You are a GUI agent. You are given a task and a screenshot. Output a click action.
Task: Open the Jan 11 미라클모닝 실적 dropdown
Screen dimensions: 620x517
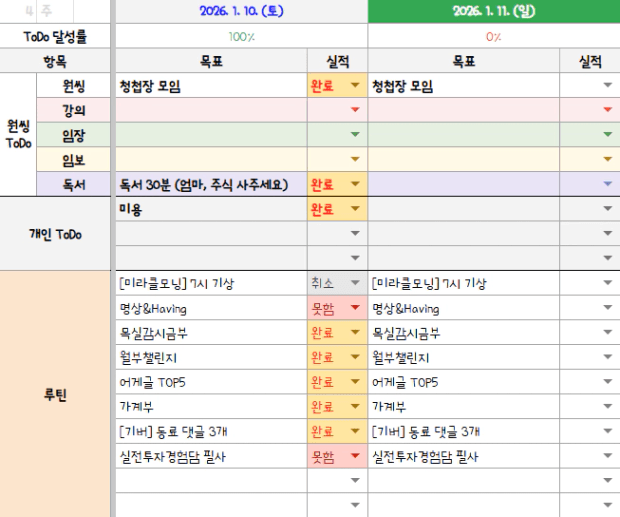(x=608, y=283)
